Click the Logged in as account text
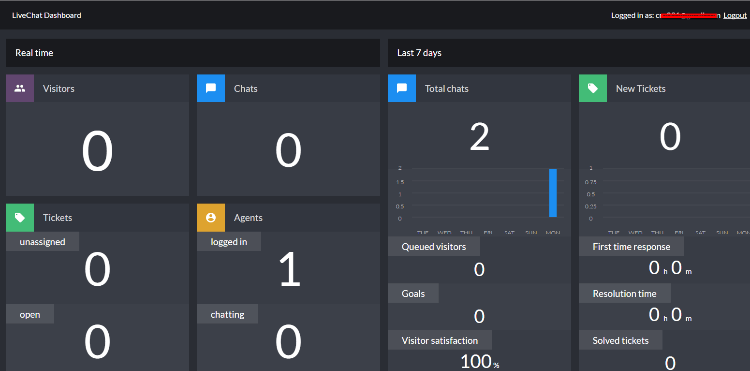Viewport: 750px width, 371px height. pyautogui.click(x=666, y=15)
